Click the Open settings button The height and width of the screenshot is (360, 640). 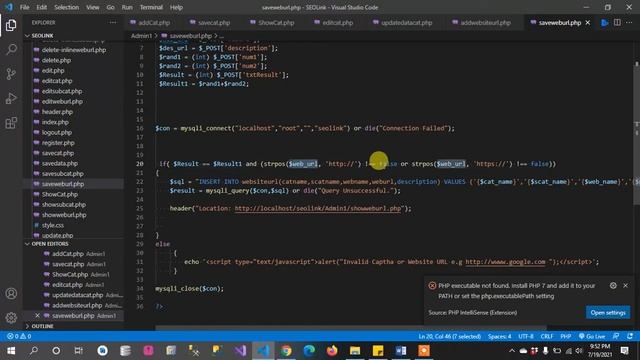click(x=608, y=313)
